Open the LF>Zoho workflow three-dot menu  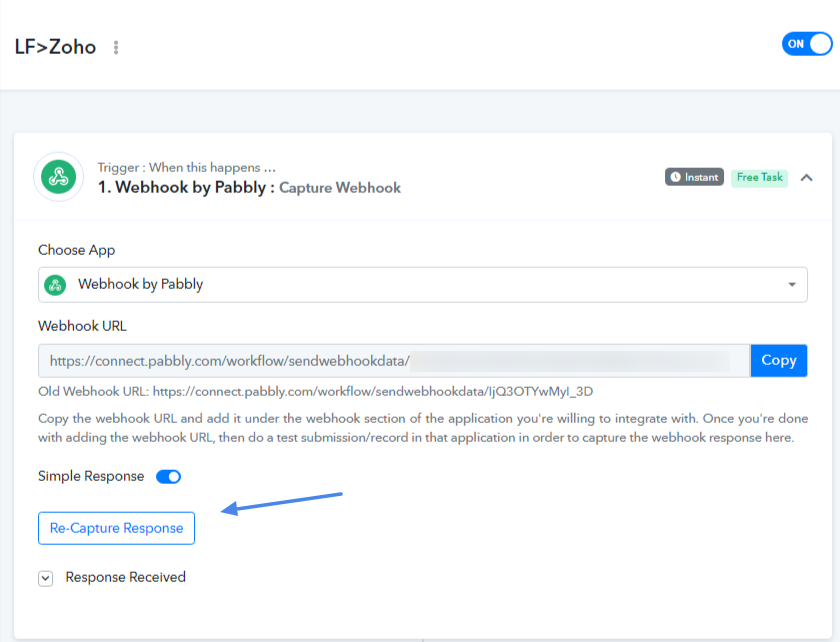(116, 48)
